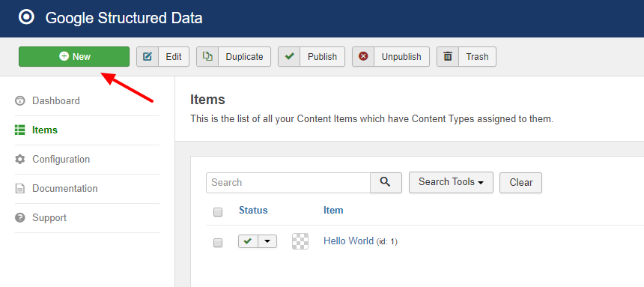Click the '(id: 1)' text
Image resolution: width=644 pixels, height=287 pixels.
click(387, 242)
